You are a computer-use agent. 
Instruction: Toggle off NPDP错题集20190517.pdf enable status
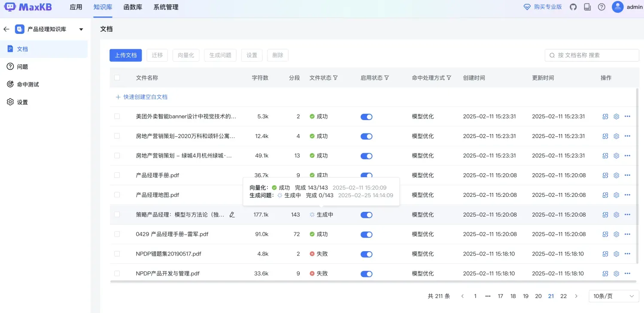tap(366, 254)
